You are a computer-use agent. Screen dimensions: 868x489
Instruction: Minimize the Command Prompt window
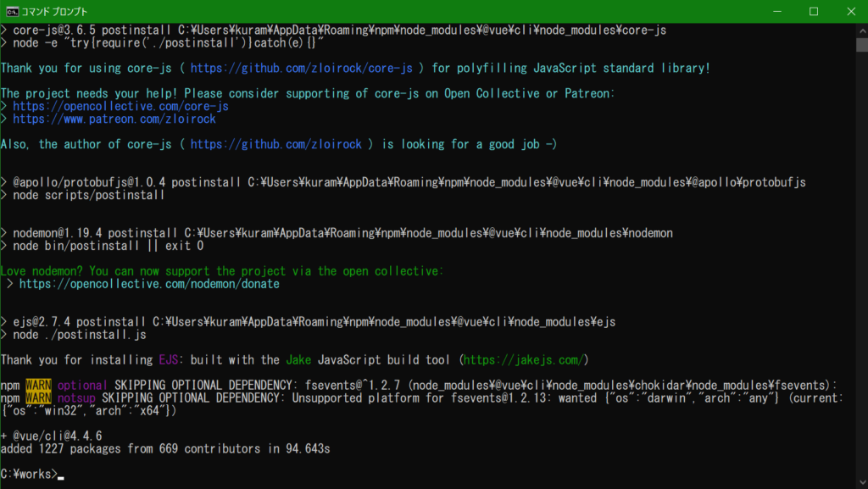pos(775,11)
